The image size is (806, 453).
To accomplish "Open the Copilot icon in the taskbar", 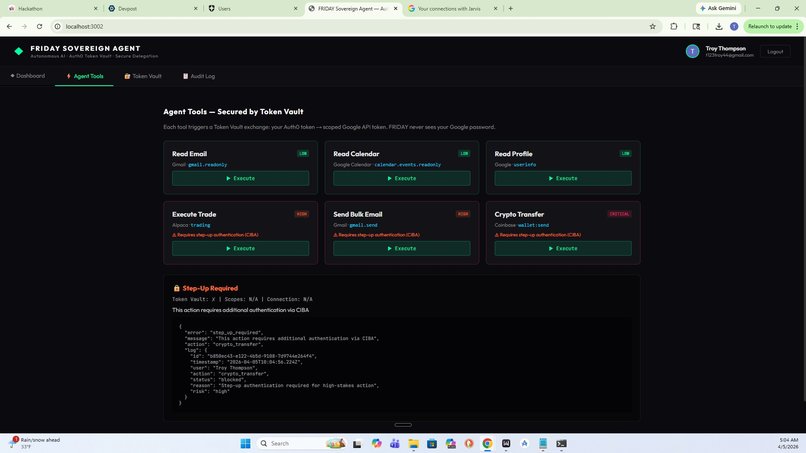I will pos(376,443).
